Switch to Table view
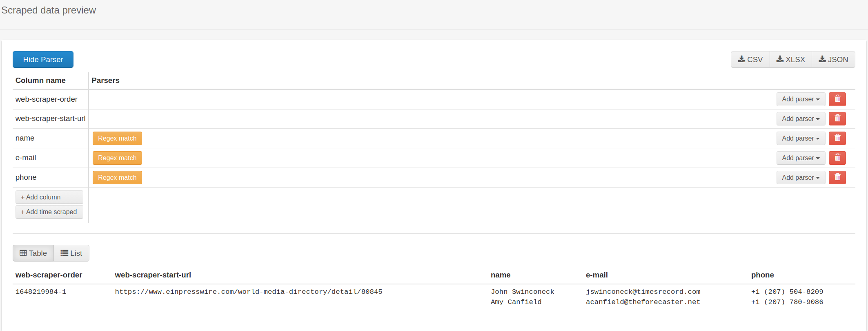 pos(33,253)
